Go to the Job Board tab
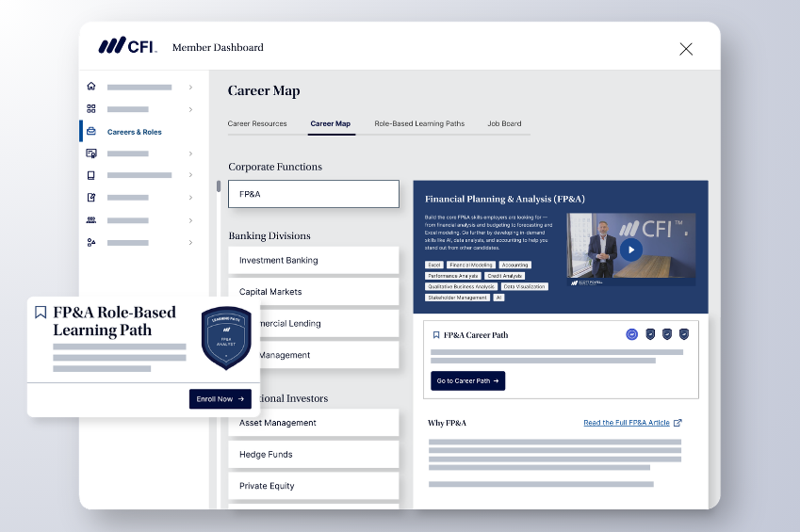800x532 pixels. 504,123
